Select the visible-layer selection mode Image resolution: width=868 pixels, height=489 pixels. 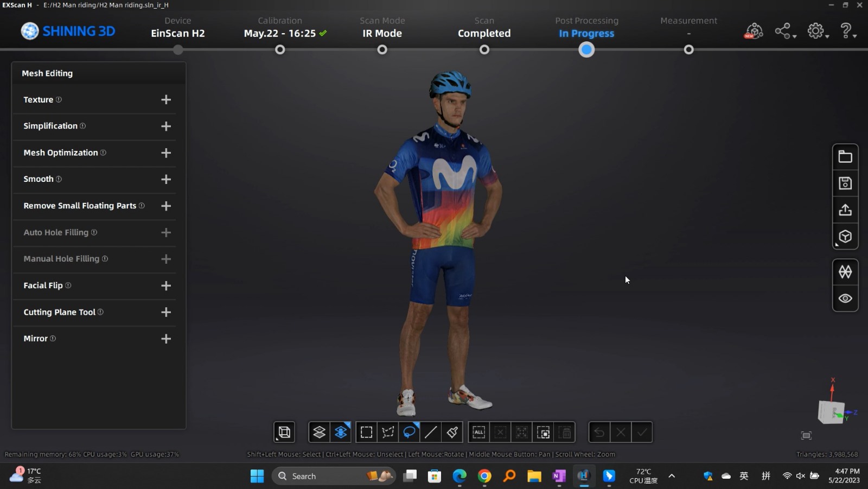click(x=319, y=432)
